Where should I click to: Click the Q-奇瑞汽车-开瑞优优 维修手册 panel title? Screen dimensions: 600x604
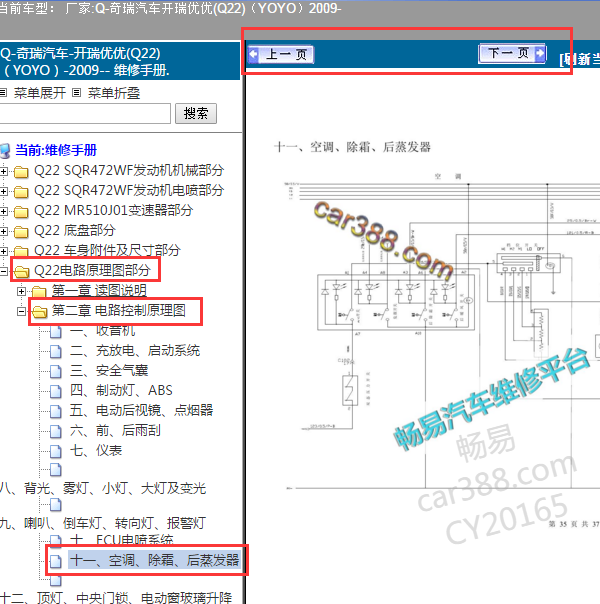pos(85,62)
